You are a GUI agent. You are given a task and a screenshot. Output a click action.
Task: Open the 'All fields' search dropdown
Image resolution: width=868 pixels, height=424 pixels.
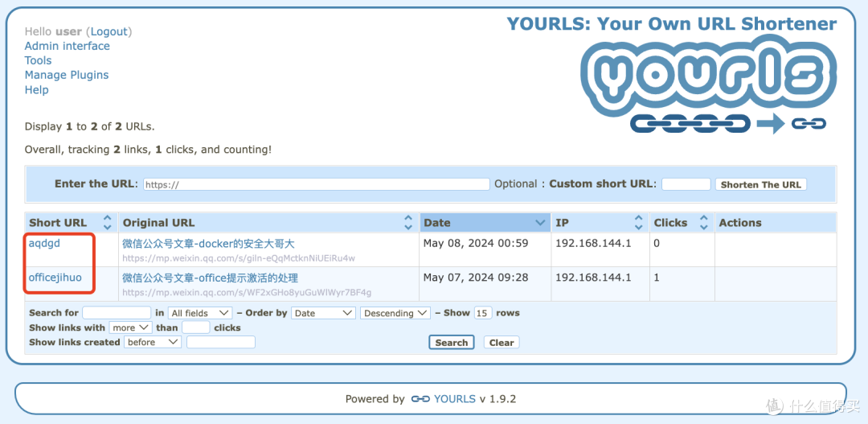click(x=200, y=313)
